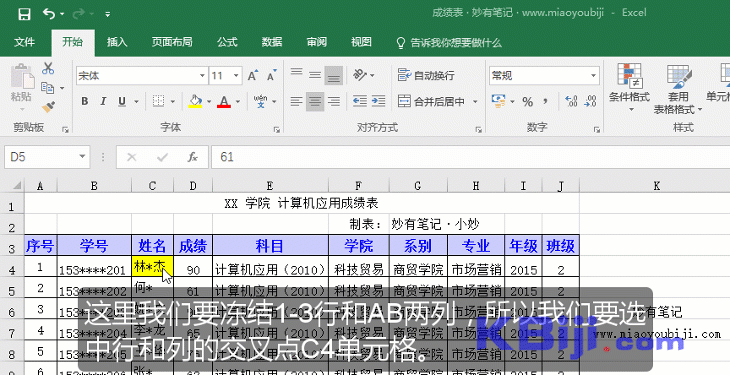Open the 对齐方式 group dialog launcher
Viewport: 730px width, 375px height.
(x=479, y=129)
